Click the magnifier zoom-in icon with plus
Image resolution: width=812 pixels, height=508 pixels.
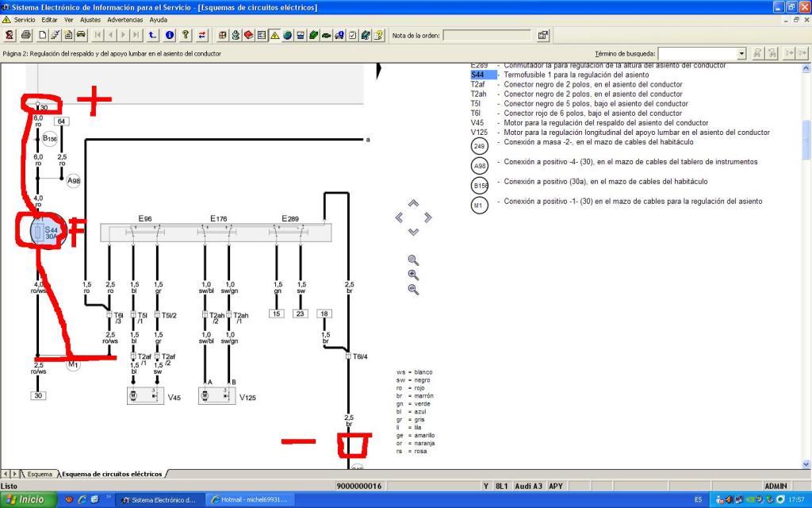pos(412,275)
